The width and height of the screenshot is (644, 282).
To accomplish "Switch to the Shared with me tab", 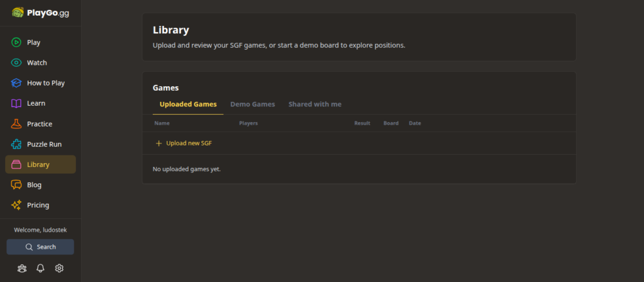I will 314,104.
